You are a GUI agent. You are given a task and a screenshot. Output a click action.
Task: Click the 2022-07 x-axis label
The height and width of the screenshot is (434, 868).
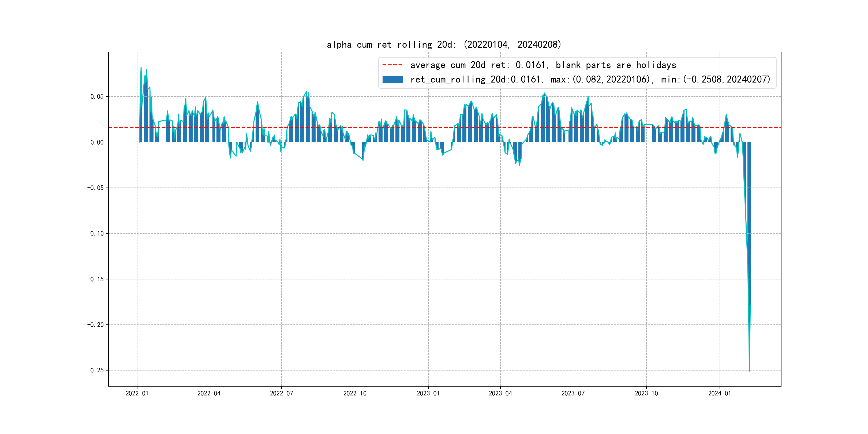(281, 393)
